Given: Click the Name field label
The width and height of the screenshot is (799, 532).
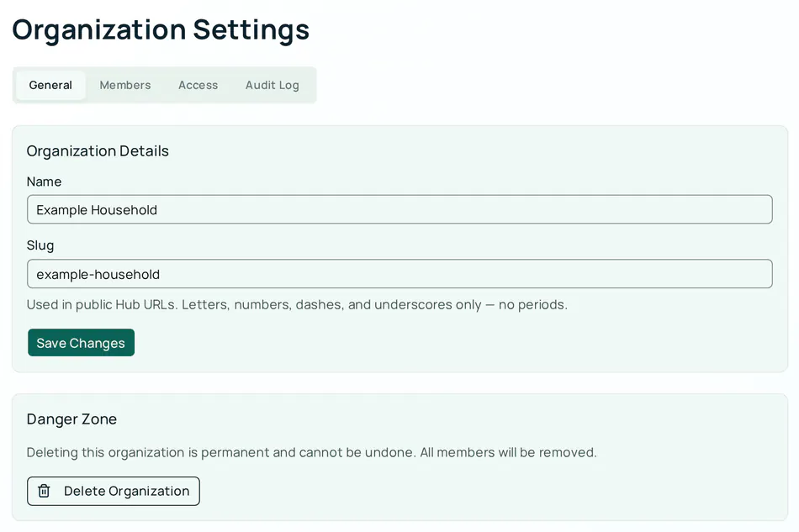Looking at the screenshot, I should [x=44, y=182].
